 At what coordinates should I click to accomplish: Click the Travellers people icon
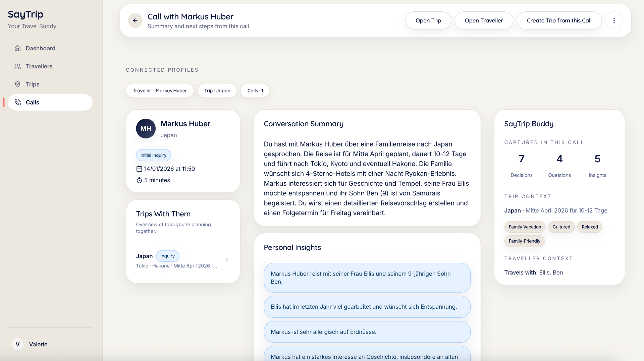(x=17, y=66)
